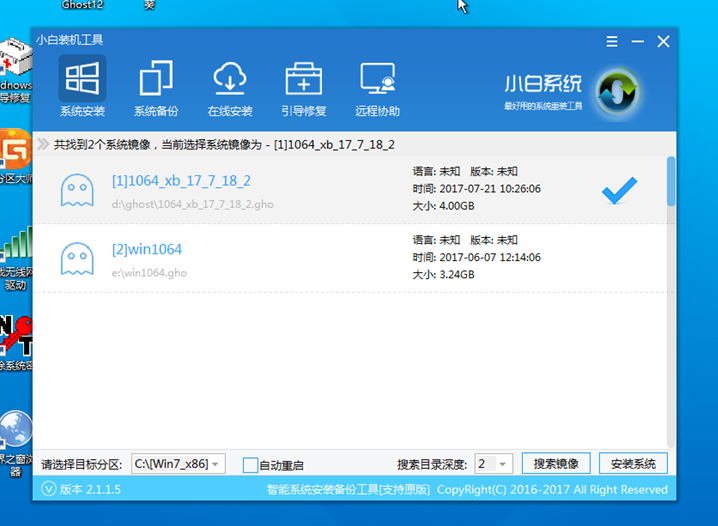The image size is (718, 526).
Task: Open the 系统安装 (System Install) tab
Action: (x=82, y=87)
